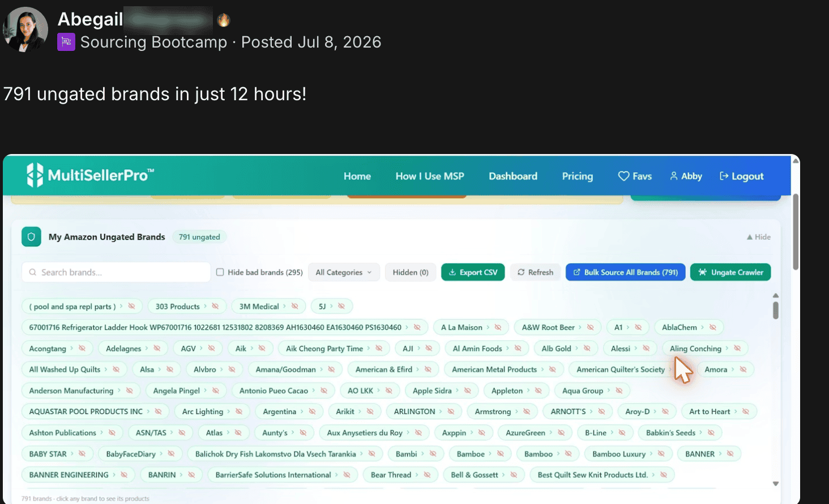Enable the Hide bad brands checkbox
Viewport: 829px width, 504px height.
pyautogui.click(x=220, y=272)
